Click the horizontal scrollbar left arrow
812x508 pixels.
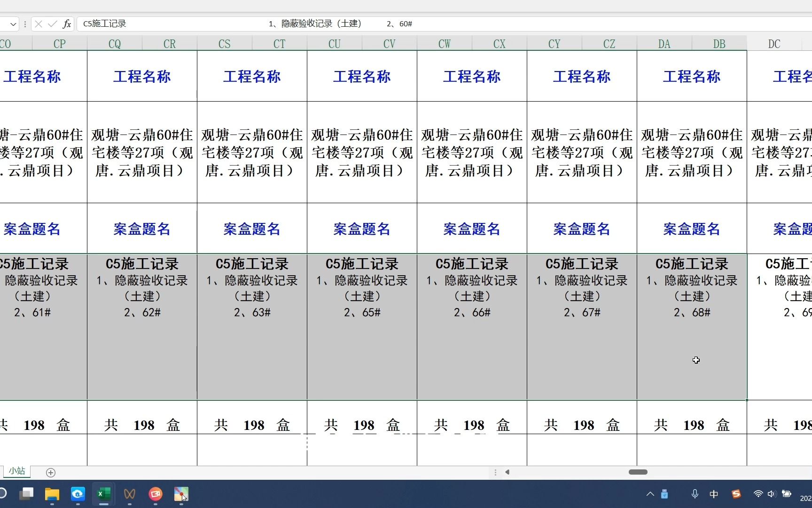507,472
